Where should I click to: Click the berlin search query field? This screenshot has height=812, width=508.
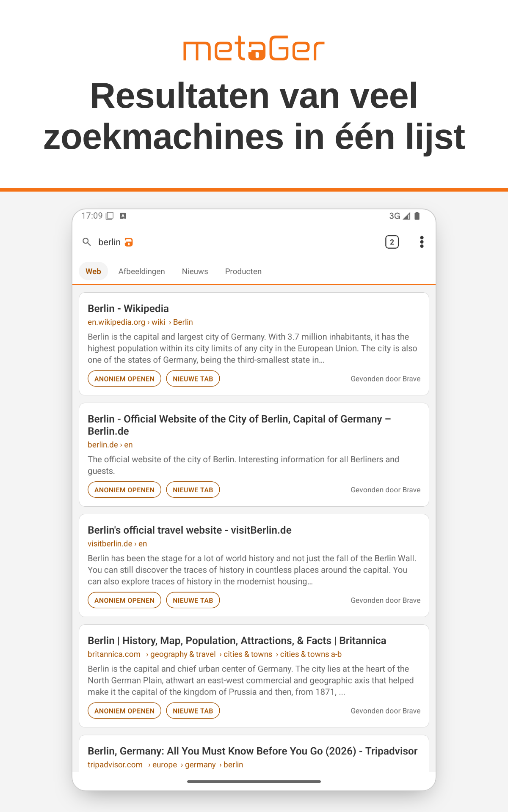point(229,242)
